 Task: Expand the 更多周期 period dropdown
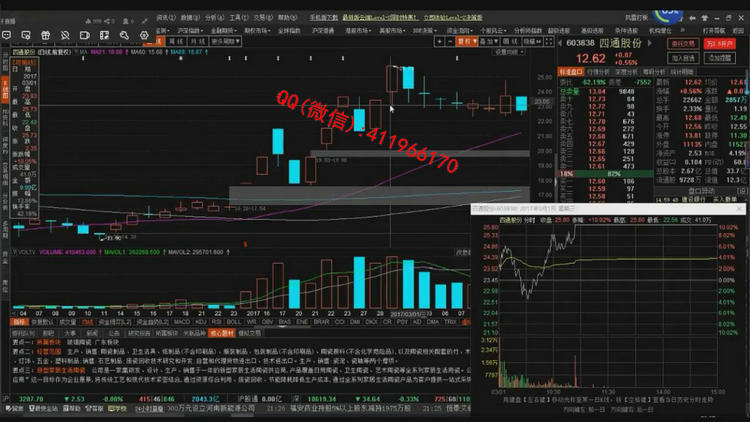226,42
